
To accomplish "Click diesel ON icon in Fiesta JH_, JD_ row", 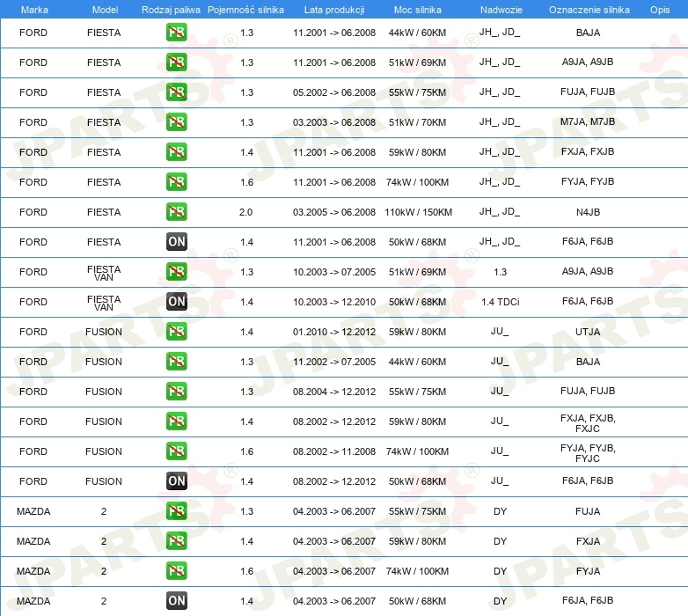I will 176,242.
